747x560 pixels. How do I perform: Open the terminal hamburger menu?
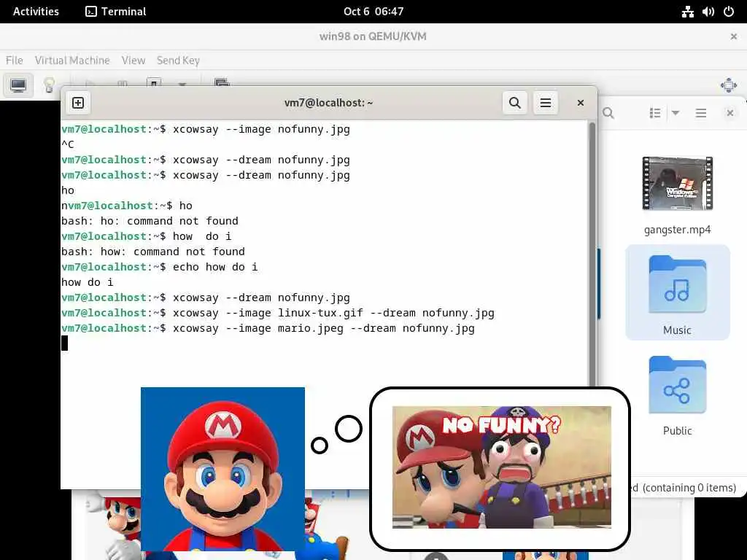[x=546, y=102]
